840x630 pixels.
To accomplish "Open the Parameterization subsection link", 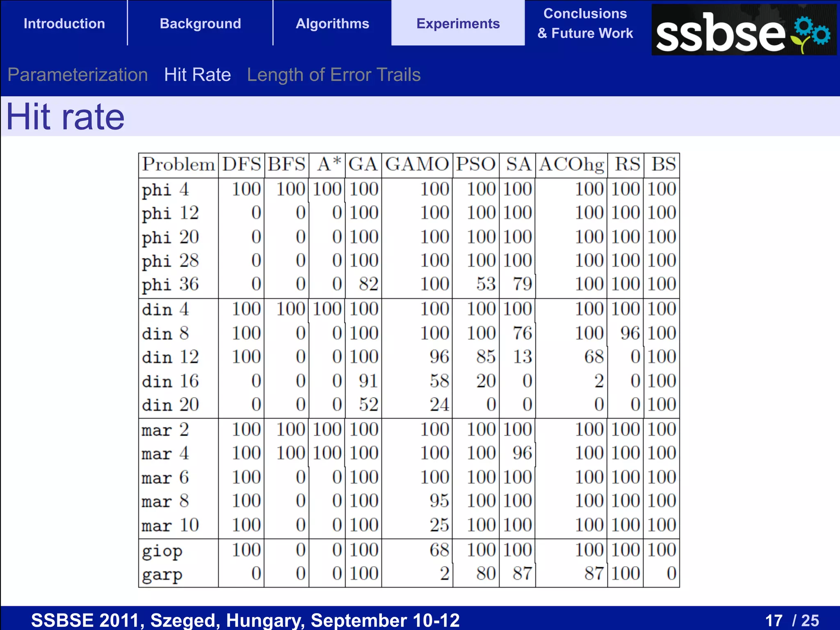I will 78,75.
